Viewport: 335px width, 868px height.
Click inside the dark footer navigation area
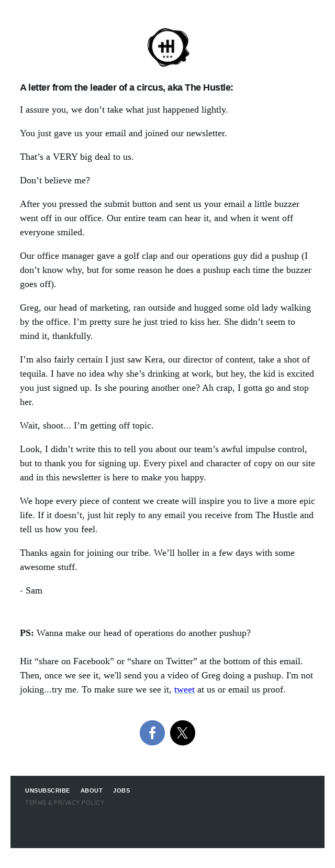pyautogui.click(x=167, y=796)
